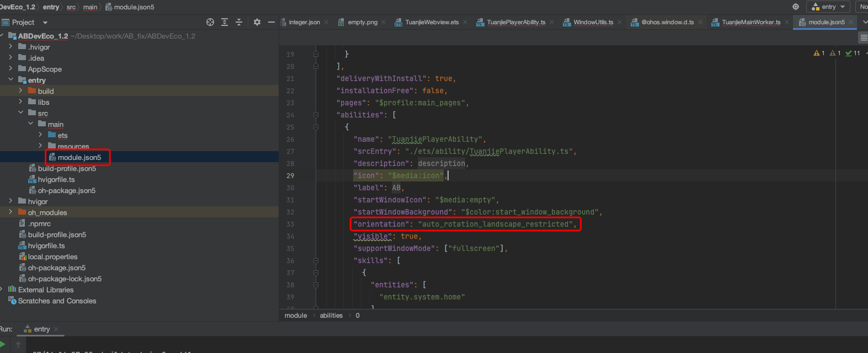Expand the ets folder
This screenshot has width=868, height=353.
click(40, 135)
